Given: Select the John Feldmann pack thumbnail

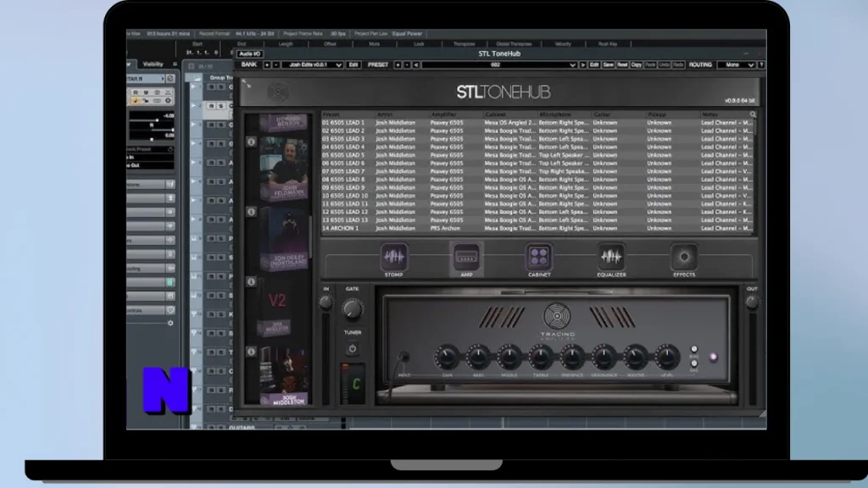Looking at the screenshot, I should coord(283,169).
